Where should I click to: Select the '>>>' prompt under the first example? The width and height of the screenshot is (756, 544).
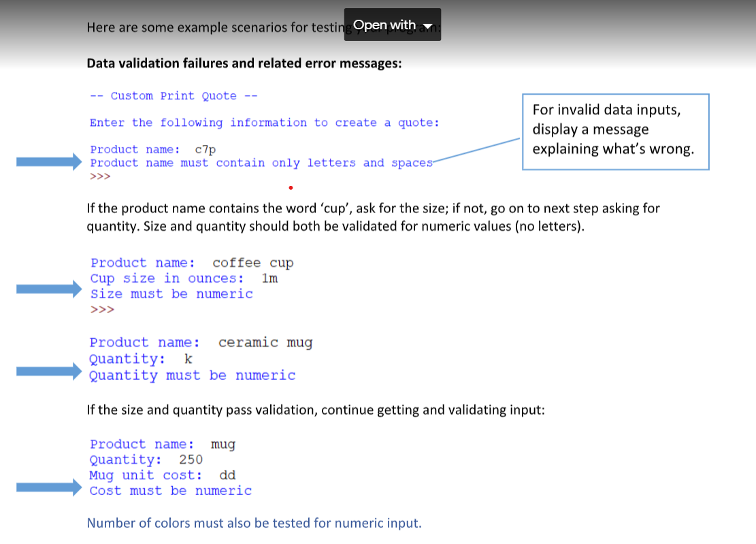[99, 175]
